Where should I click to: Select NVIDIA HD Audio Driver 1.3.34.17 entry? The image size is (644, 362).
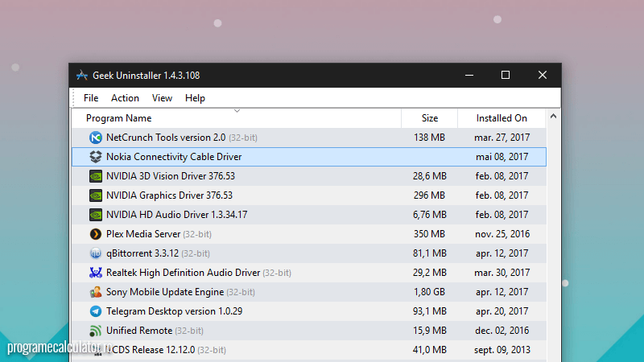coord(176,215)
